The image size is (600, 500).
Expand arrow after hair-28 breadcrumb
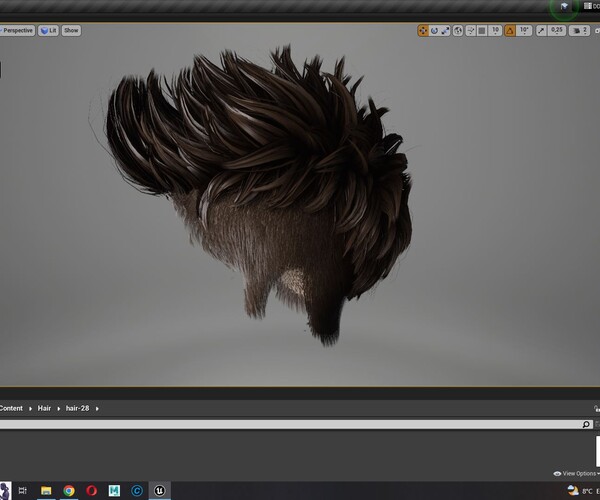pyautogui.click(x=97, y=409)
